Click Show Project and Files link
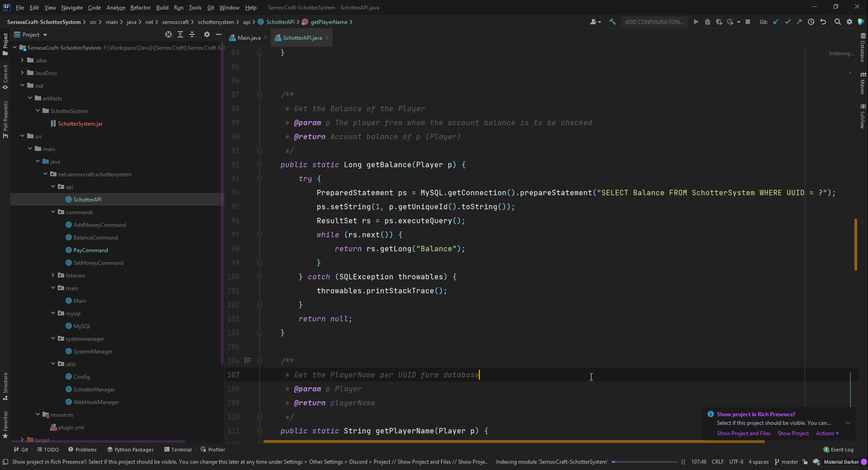This screenshot has height=470, width=868. [x=743, y=433]
